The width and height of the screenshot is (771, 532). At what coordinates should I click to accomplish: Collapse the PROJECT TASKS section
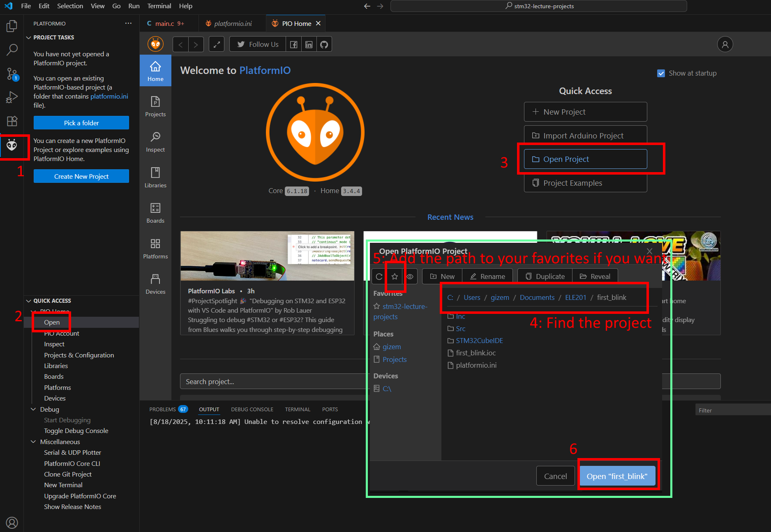[x=29, y=37]
